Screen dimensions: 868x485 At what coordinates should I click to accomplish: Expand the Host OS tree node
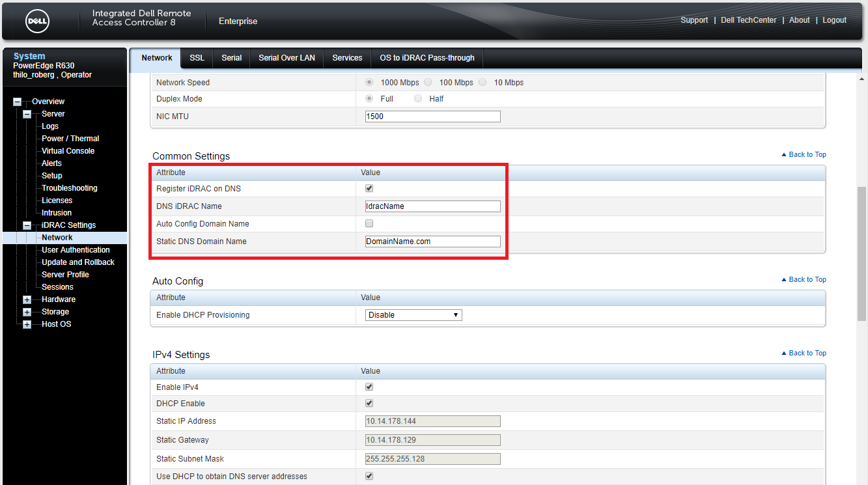coord(27,324)
